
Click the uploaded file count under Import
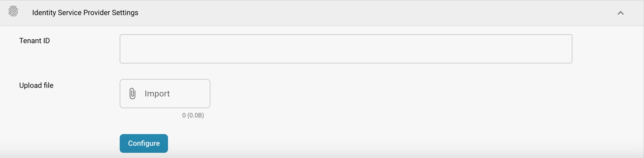click(193, 115)
